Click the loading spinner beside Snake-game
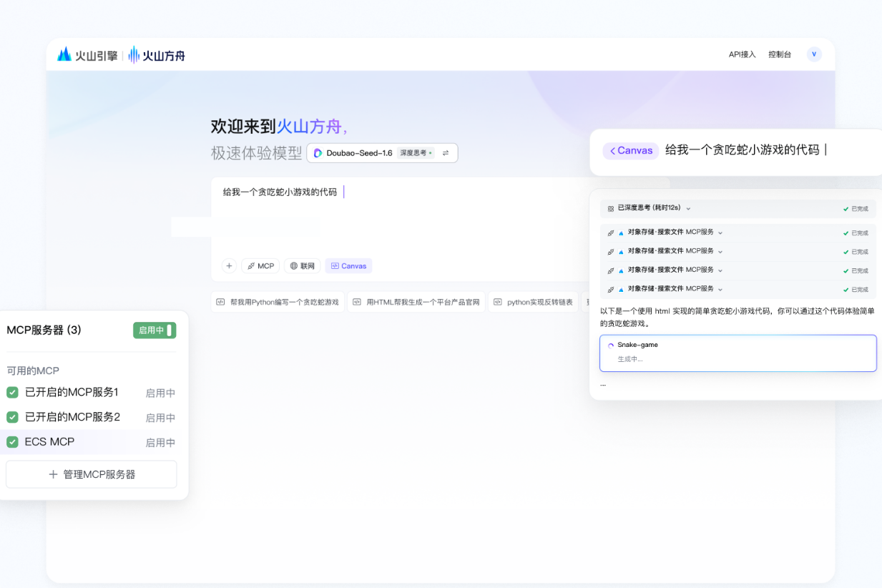 coord(611,345)
